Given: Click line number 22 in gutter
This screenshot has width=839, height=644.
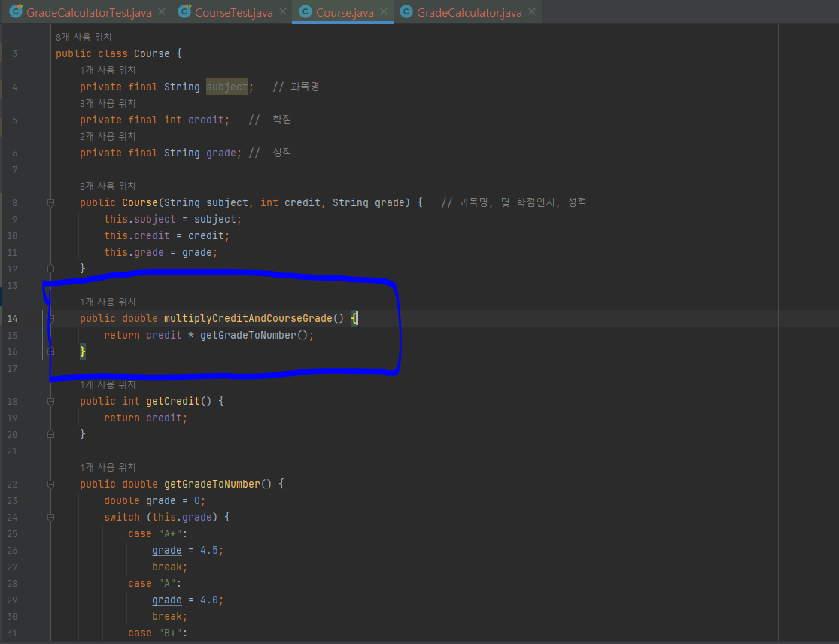Looking at the screenshot, I should tap(12, 484).
